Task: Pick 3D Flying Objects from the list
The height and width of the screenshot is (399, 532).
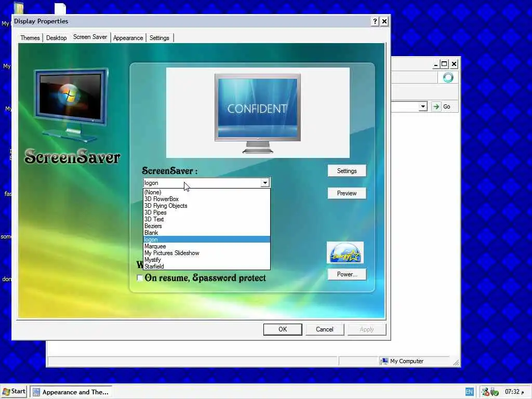Action: 207,206
